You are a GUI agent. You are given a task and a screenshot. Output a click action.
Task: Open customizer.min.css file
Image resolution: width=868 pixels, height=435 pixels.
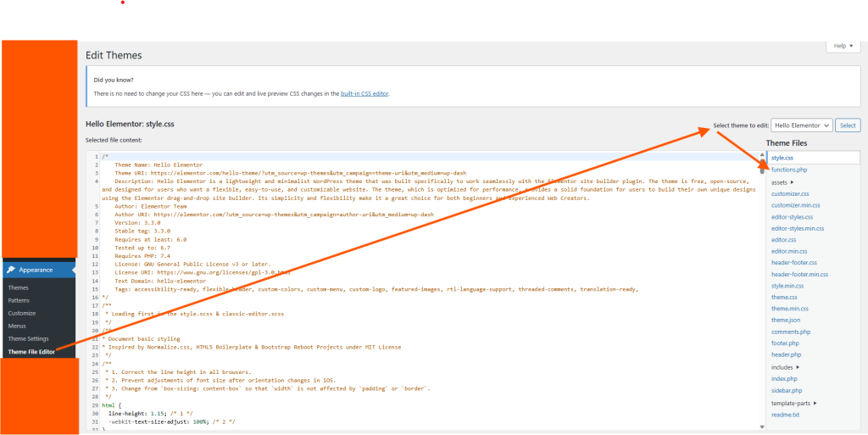(795, 205)
